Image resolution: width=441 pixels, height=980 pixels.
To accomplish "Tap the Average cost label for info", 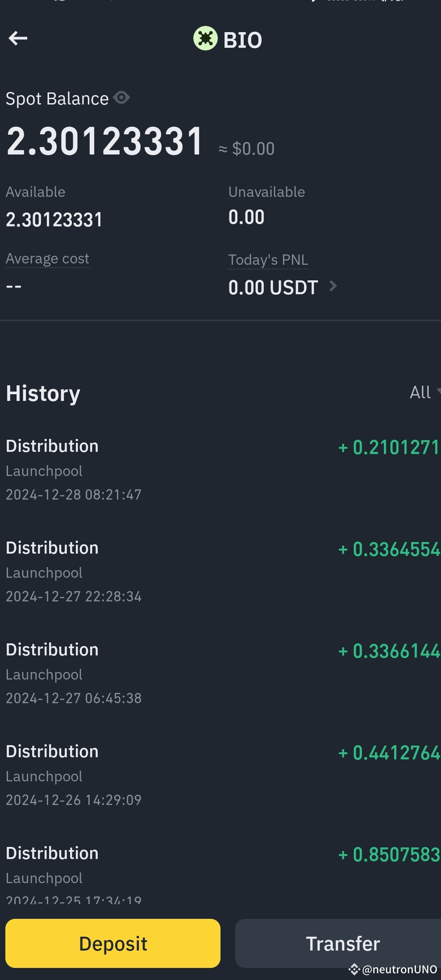I will point(47,259).
